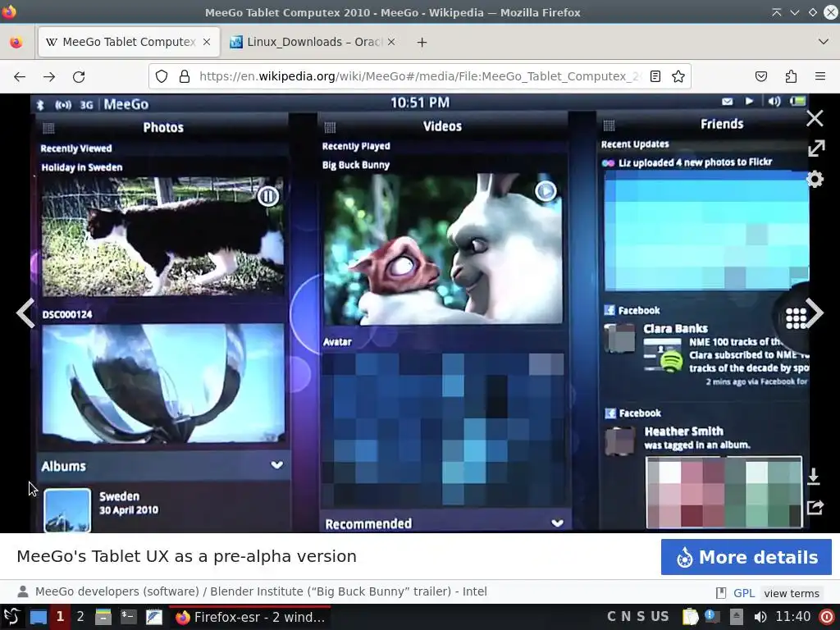Reload the current page
Viewport: 840px width, 630px height.
tap(79, 76)
